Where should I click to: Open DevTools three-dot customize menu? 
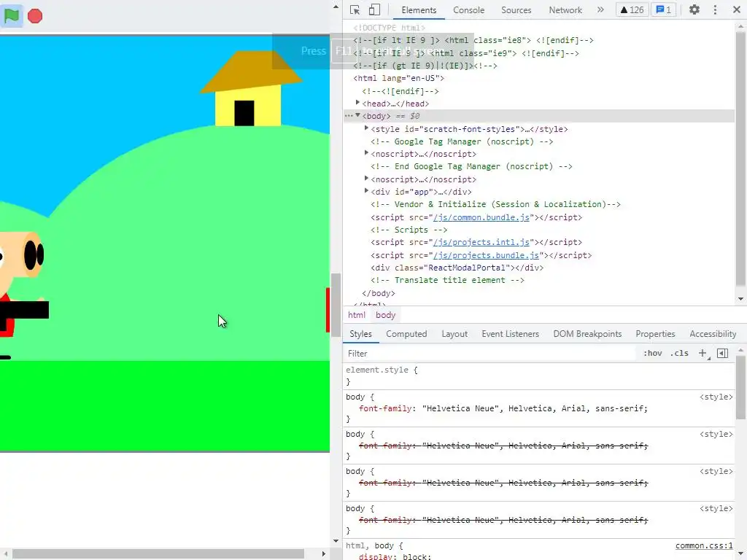(x=715, y=9)
